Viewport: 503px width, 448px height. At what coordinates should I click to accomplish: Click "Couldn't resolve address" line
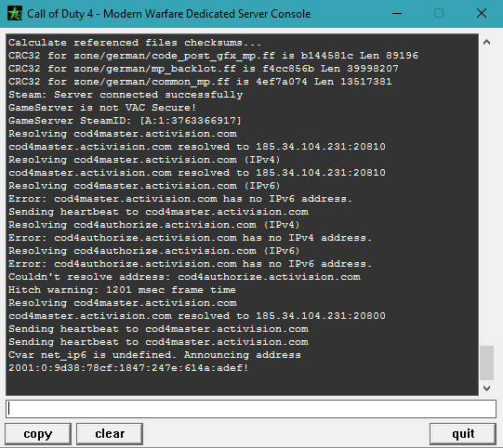184,277
